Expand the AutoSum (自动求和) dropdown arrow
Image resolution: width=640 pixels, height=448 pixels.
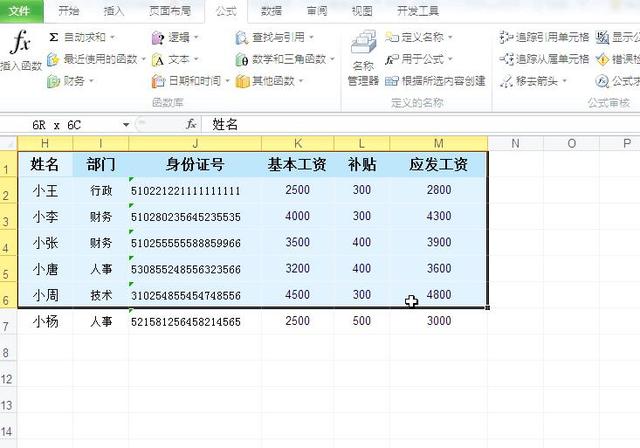tap(112, 38)
